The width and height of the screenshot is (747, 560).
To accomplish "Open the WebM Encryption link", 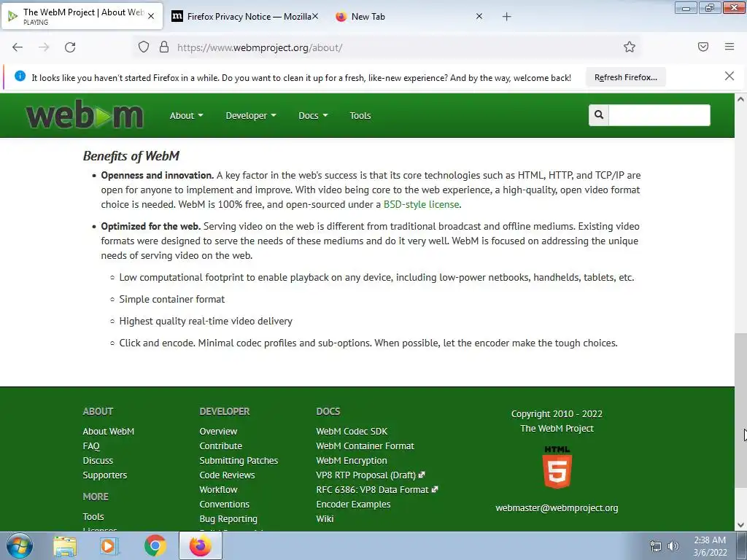I will pos(352,461).
